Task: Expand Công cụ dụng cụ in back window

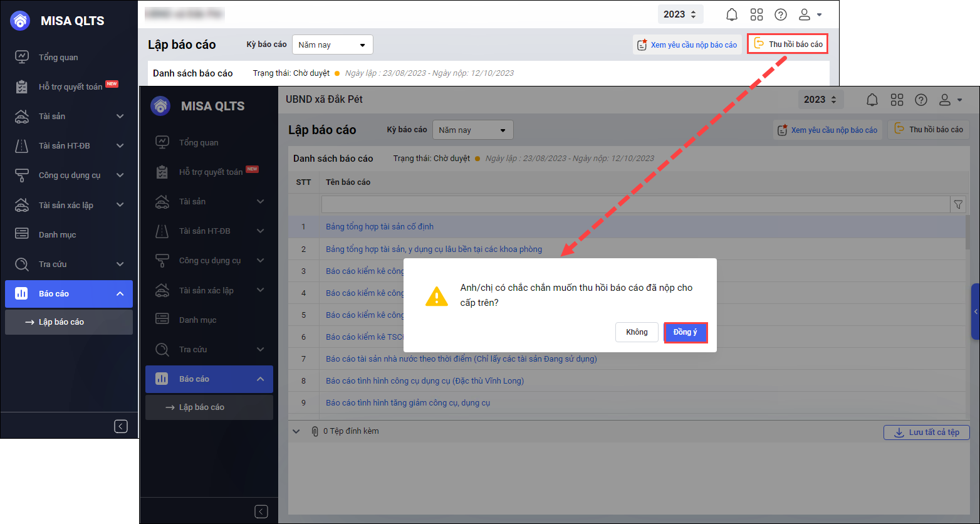Action: tap(69, 175)
